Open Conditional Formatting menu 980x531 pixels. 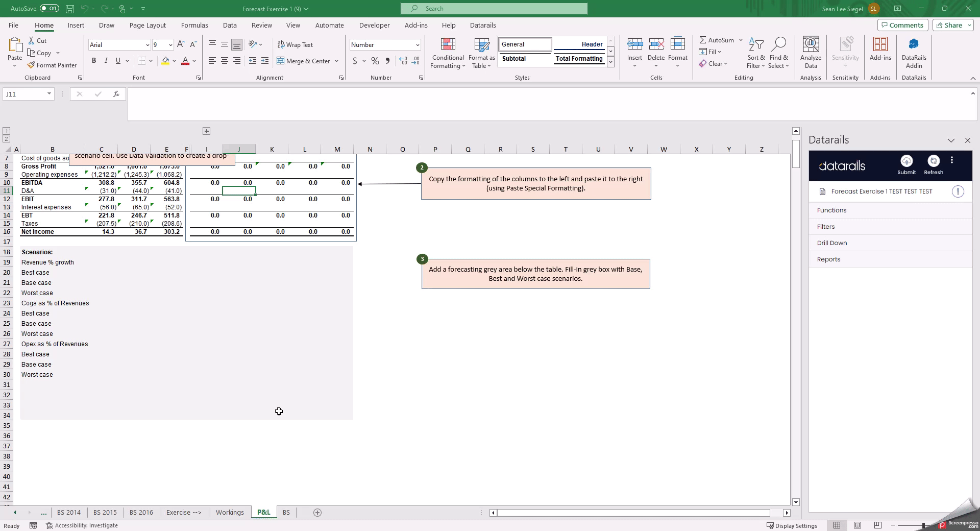click(448, 53)
